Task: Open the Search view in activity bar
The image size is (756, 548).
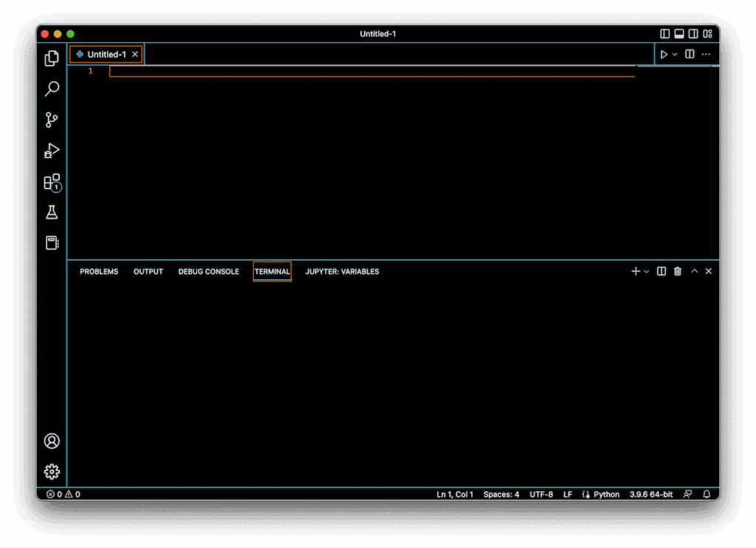Action: pyautogui.click(x=52, y=89)
